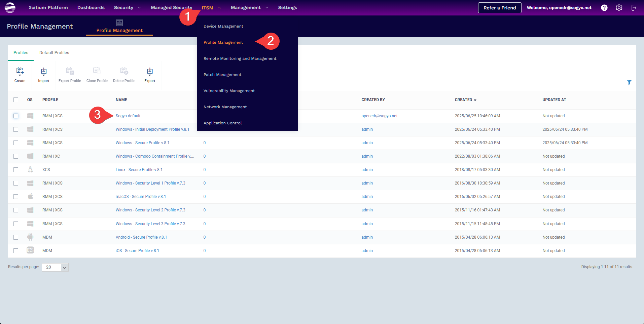This screenshot has height=324, width=644.
Task: Open the help question mark icon
Action: tap(604, 8)
